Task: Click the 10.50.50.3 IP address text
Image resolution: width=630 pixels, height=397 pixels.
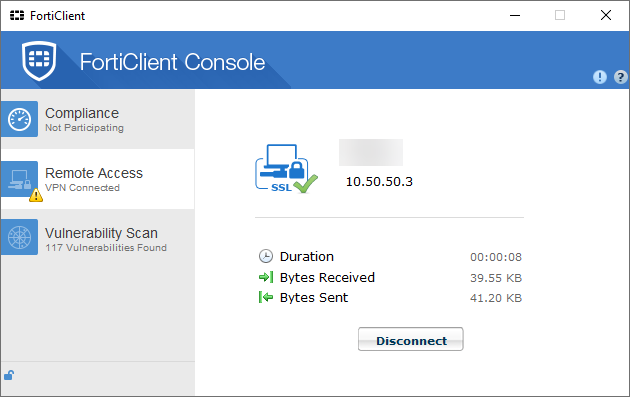Action: 379,182
